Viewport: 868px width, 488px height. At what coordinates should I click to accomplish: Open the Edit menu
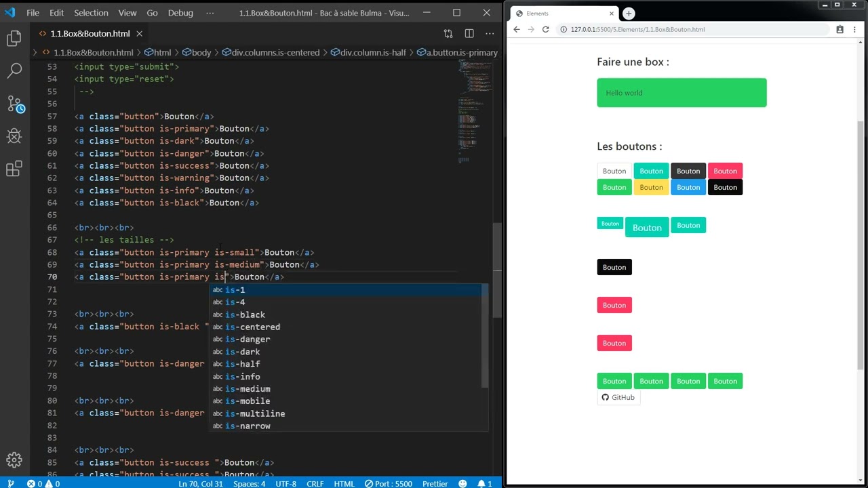pos(56,13)
